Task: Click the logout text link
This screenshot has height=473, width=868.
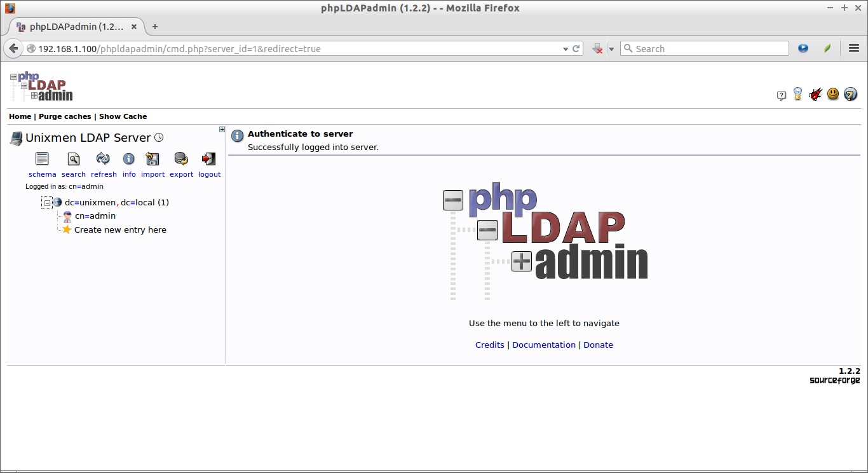Action: point(209,174)
